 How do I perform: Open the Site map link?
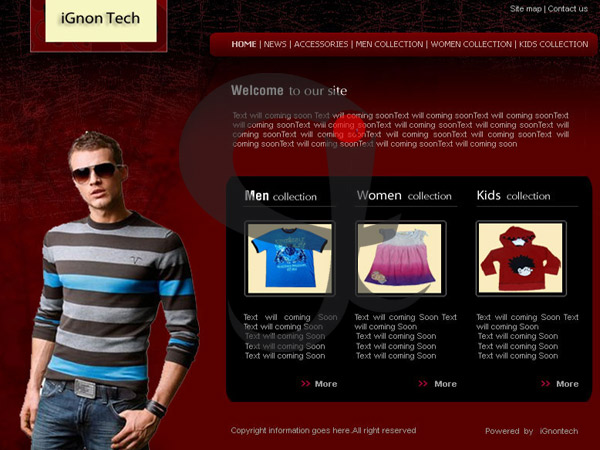pos(526,9)
